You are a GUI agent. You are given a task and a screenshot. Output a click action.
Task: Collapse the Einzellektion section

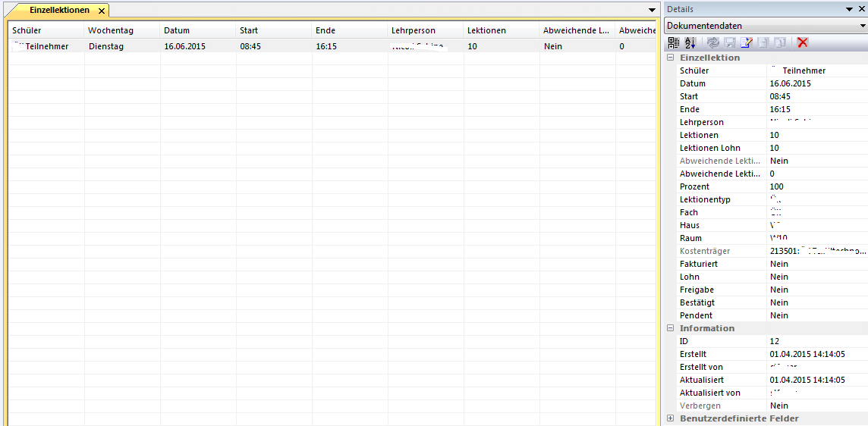[671, 58]
